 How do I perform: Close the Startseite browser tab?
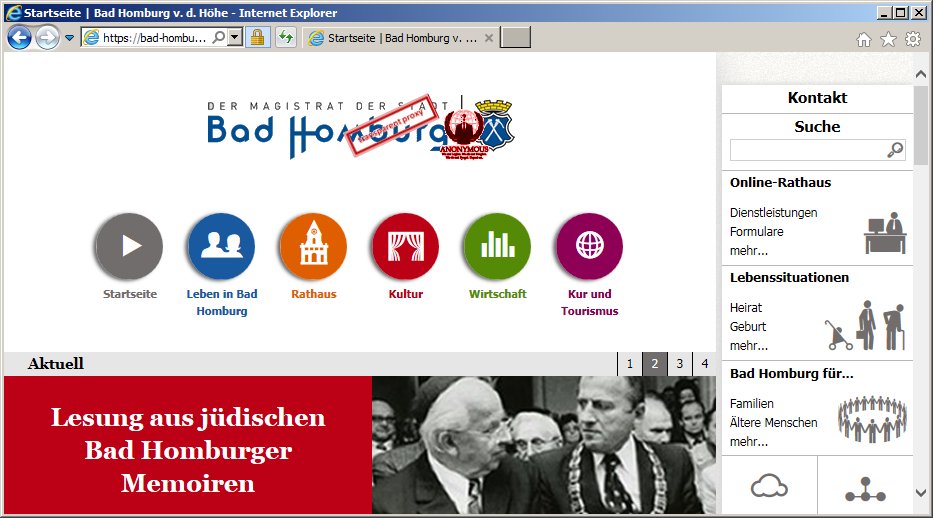click(489, 38)
